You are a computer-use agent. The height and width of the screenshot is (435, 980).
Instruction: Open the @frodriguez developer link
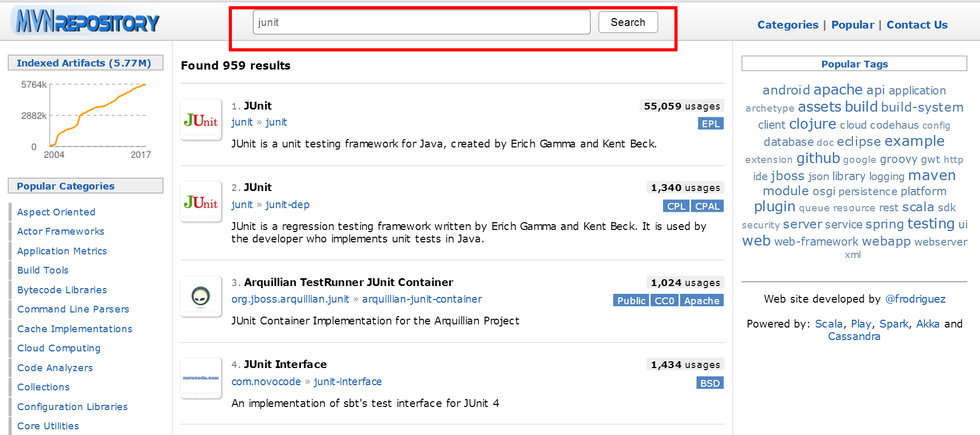pos(915,299)
